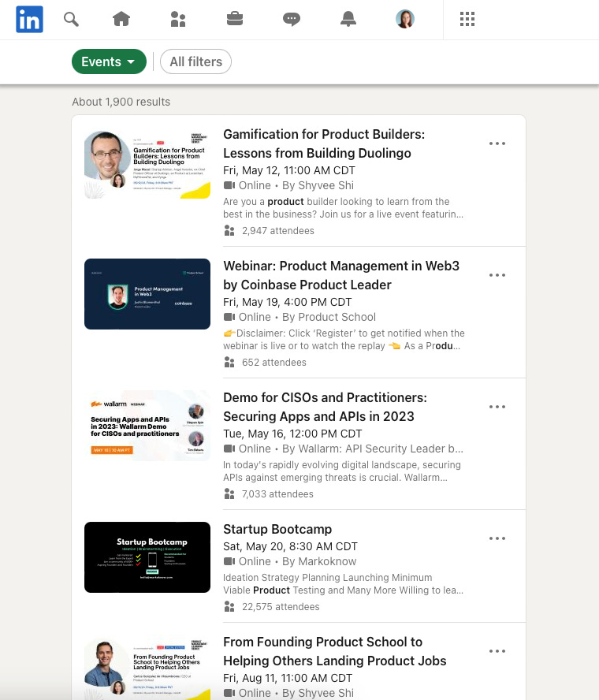Viewport: 599px width, 700px height.
Task: Open Webinar: Product Management in Web3 title
Action: [x=341, y=275]
